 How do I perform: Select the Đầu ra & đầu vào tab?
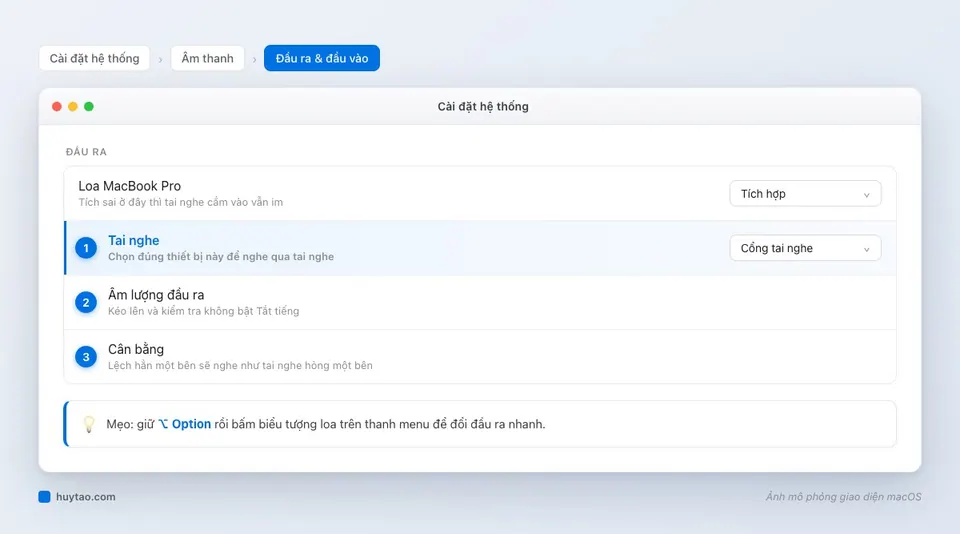322,58
